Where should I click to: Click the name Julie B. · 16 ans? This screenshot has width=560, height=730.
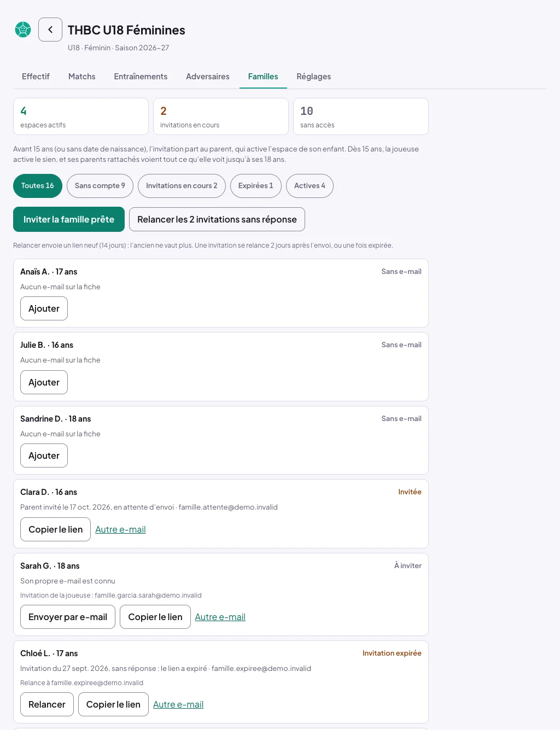(46, 345)
